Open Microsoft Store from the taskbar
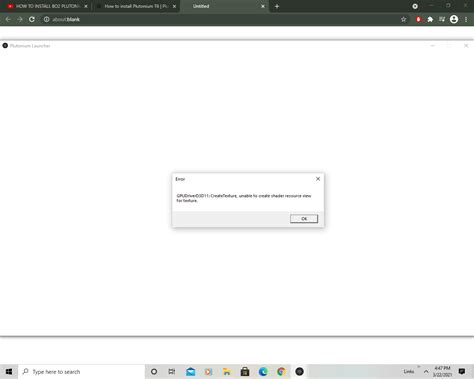Image resolution: width=474 pixels, height=379 pixels. pyautogui.click(x=245, y=371)
